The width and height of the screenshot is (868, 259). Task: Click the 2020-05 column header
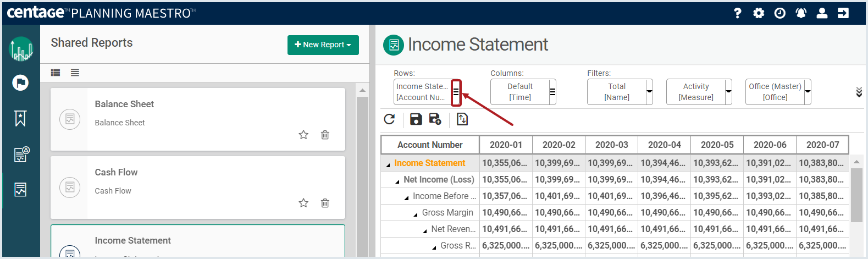(x=717, y=145)
